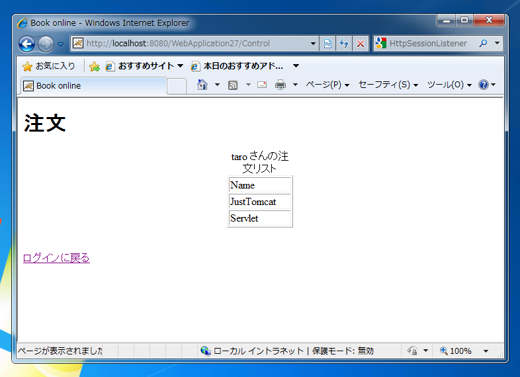This screenshot has width=520, height=377.
Task: Click the status bar lock icon near the zoom control
Action: [412, 351]
